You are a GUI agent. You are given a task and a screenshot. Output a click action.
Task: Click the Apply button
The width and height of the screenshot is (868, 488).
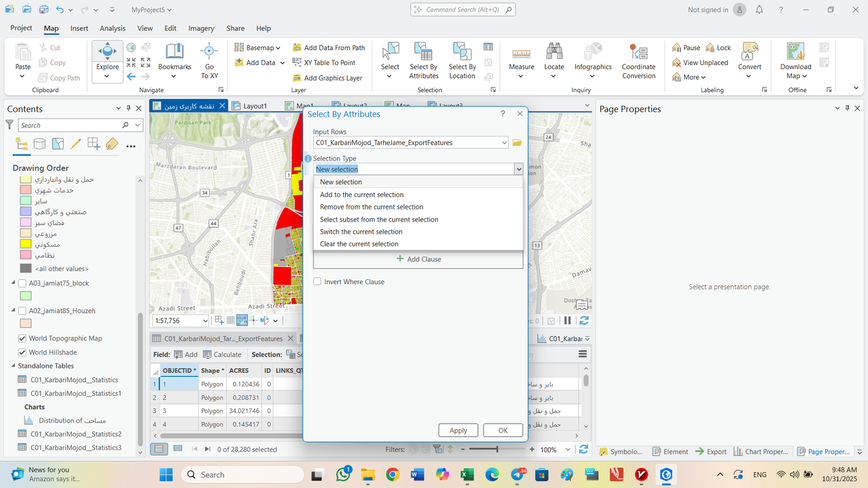point(458,430)
